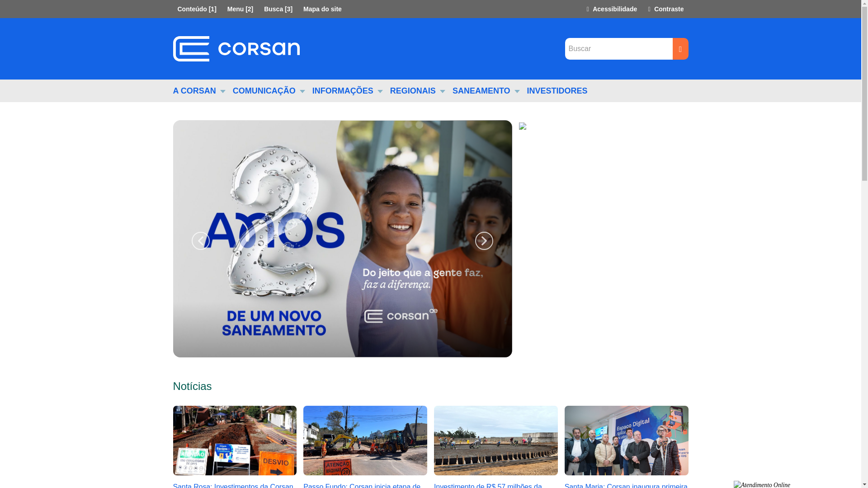Click the Corsan logo

[x=236, y=49]
